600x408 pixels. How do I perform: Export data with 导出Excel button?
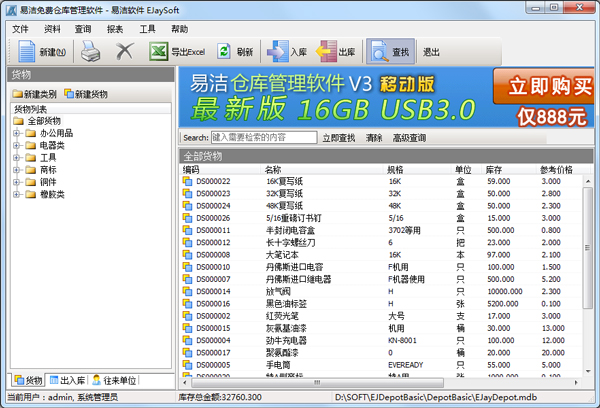pos(177,52)
